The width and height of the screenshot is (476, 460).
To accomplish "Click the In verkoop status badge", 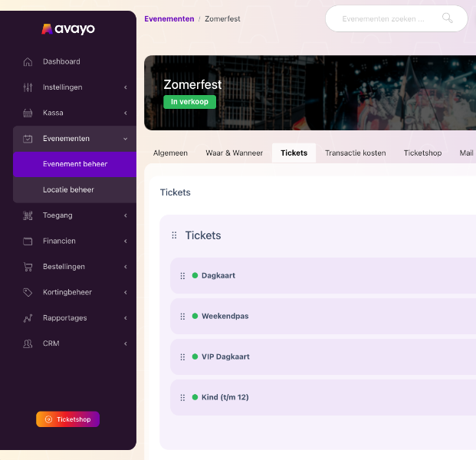I will click(190, 102).
